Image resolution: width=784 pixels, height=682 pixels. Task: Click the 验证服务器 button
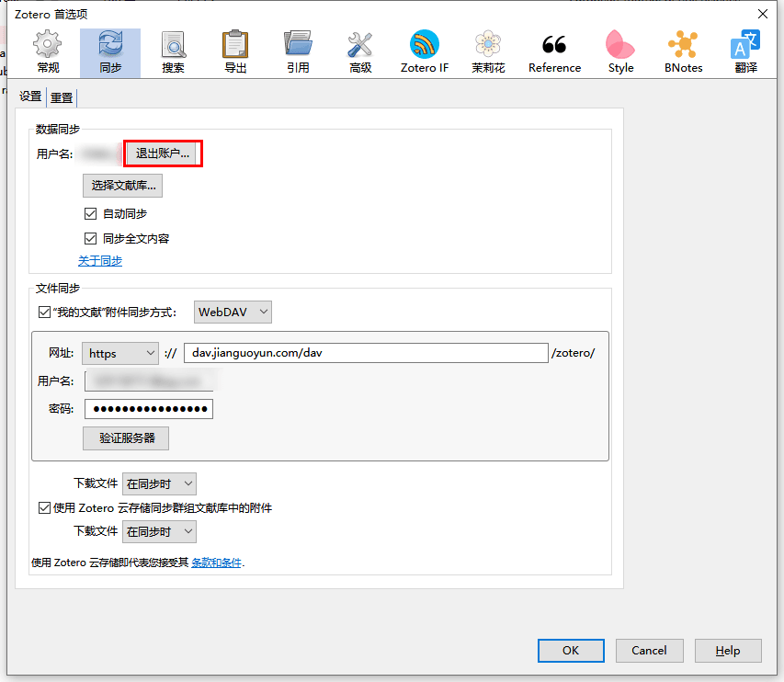125,438
